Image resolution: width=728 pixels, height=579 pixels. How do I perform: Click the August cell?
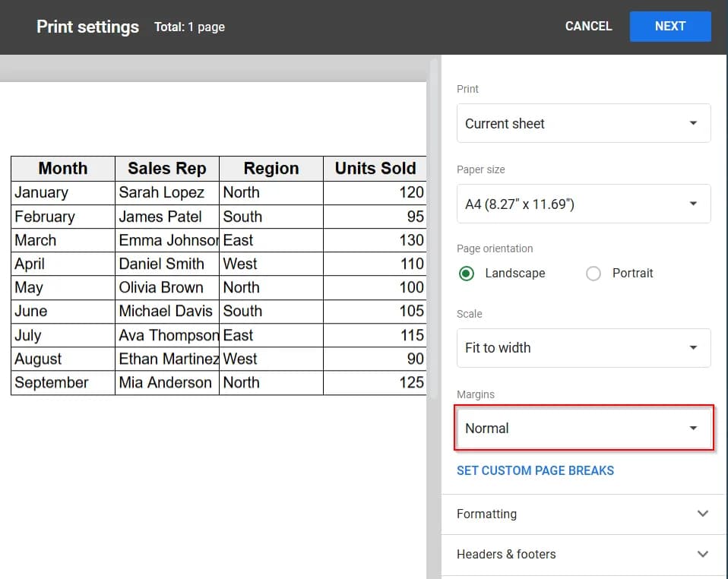62,359
